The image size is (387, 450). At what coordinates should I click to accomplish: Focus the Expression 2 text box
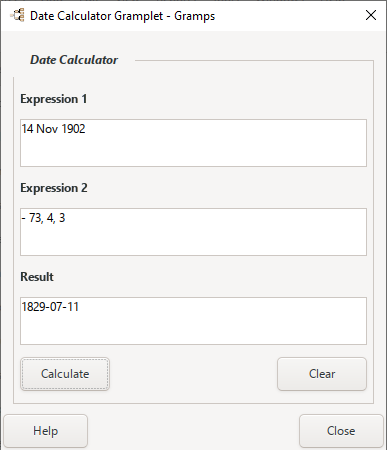tap(193, 232)
